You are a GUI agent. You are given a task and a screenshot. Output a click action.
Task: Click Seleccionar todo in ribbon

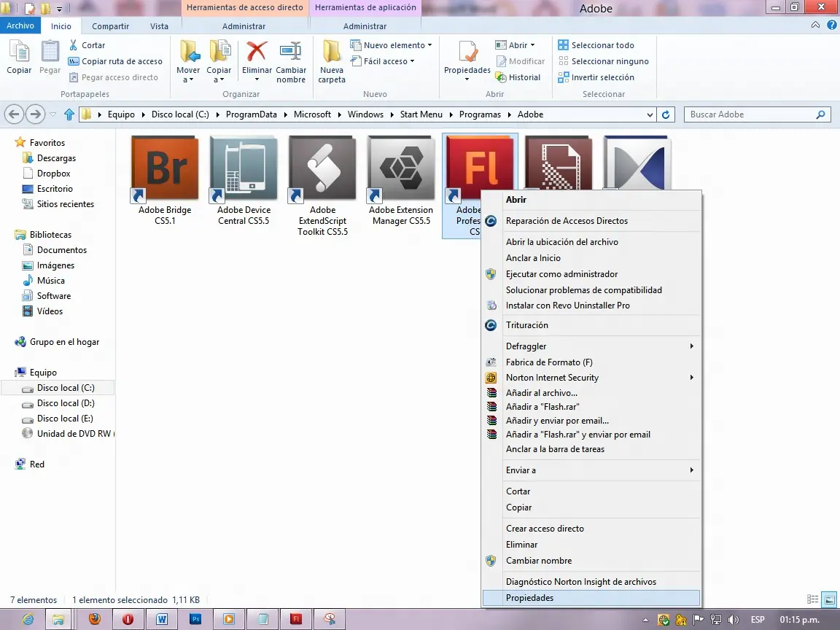pyautogui.click(x=596, y=45)
